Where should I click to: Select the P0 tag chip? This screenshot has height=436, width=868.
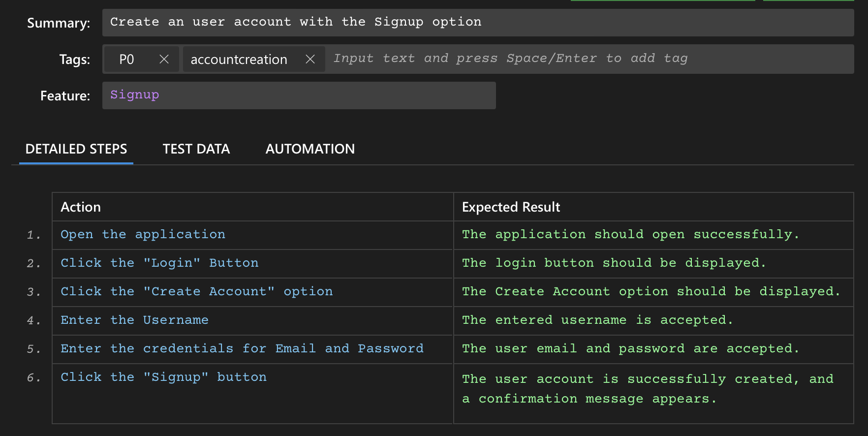127,60
